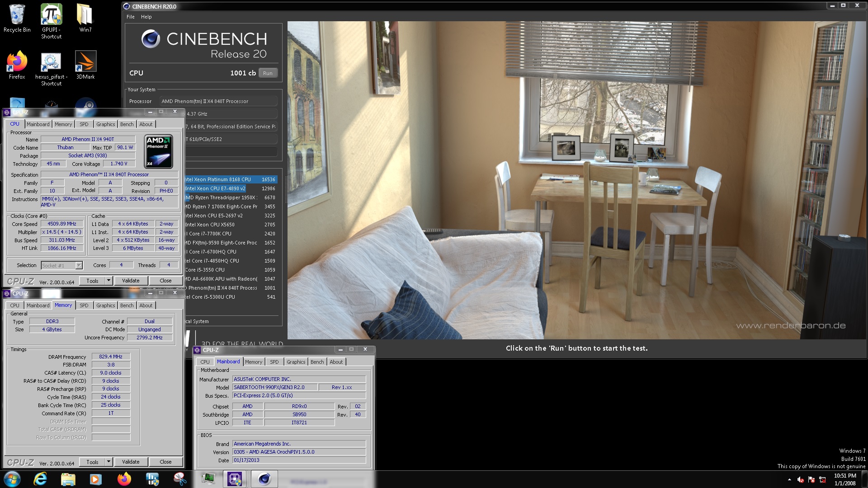Image resolution: width=868 pixels, height=488 pixels.
Task: Open the Recycle Bin desktop icon
Action: tap(17, 18)
